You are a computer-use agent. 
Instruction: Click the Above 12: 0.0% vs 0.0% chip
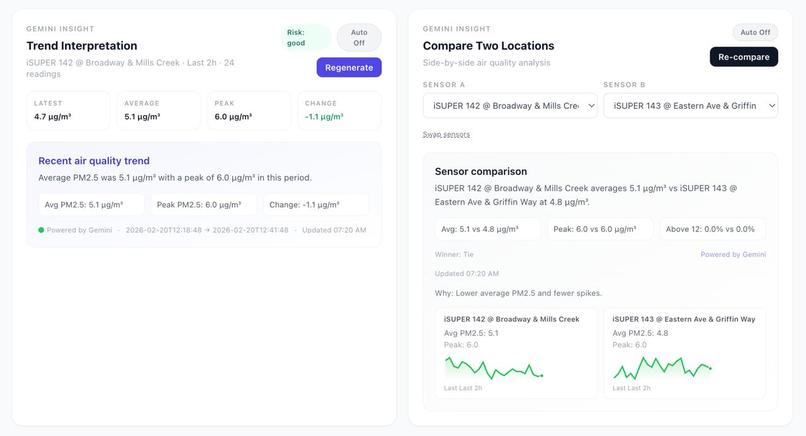(x=713, y=229)
